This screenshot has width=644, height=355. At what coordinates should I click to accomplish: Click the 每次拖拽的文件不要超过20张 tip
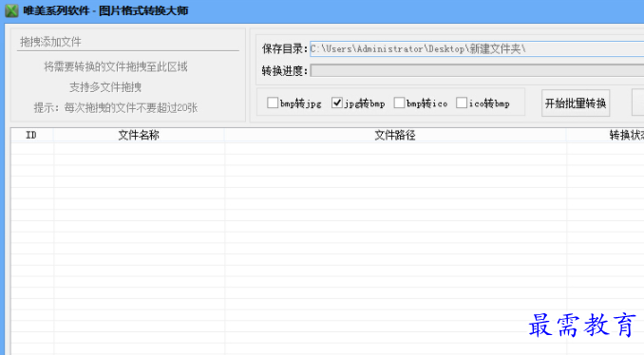click(131, 108)
